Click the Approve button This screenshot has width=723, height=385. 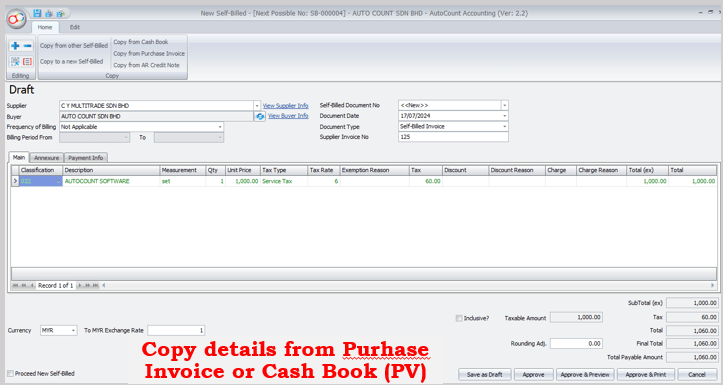pyautogui.click(x=533, y=374)
